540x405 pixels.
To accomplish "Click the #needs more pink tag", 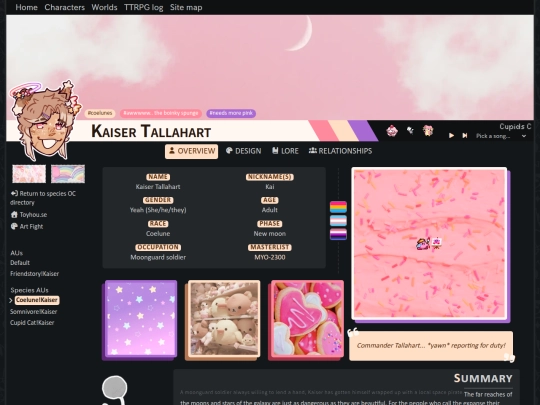I will 231,113.
